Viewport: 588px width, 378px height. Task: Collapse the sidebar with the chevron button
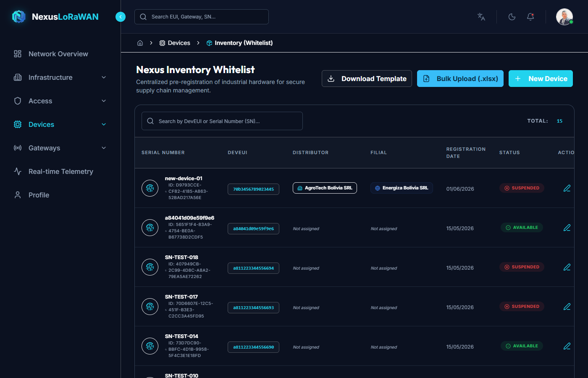click(x=121, y=17)
